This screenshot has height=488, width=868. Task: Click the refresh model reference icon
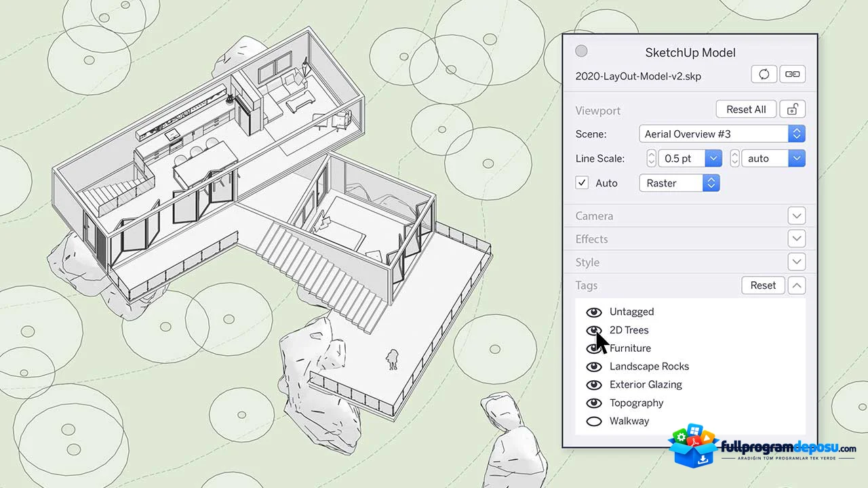click(764, 75)
